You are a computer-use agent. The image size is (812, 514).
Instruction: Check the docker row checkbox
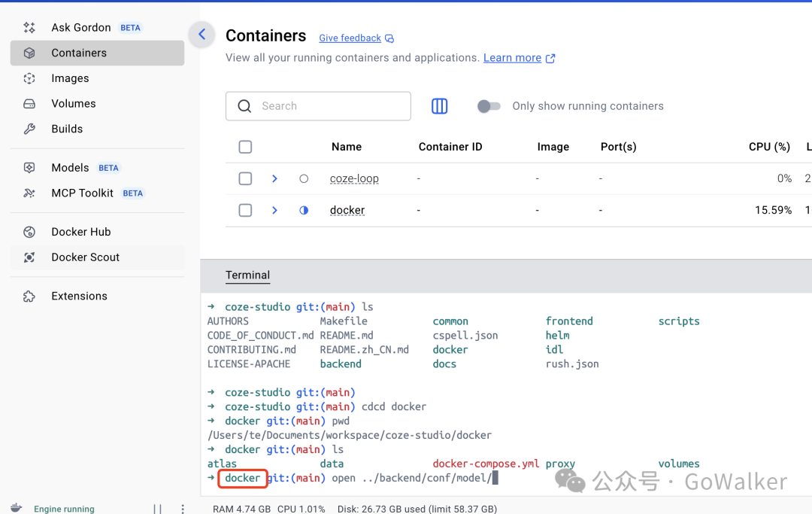click(245, 211)
